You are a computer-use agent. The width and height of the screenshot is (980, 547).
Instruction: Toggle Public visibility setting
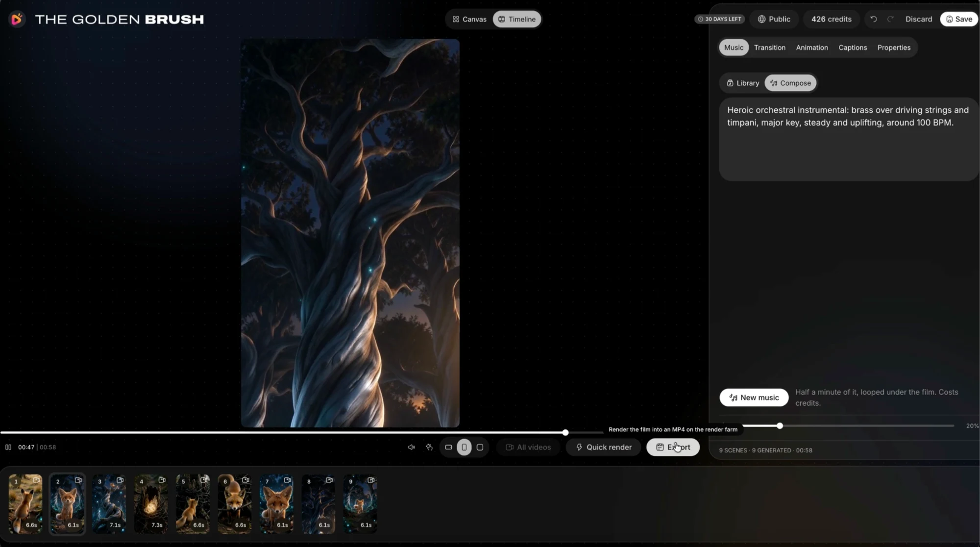[x=774, y=19]
